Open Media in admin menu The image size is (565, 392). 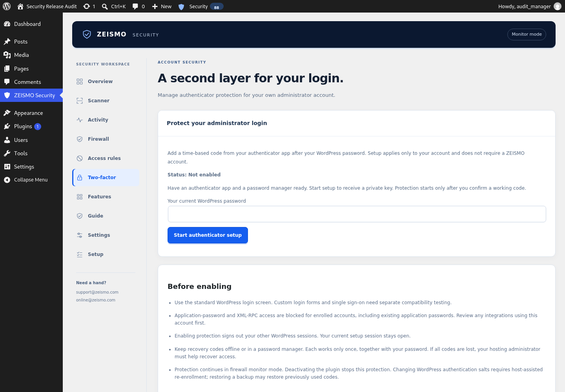[31, 55]
